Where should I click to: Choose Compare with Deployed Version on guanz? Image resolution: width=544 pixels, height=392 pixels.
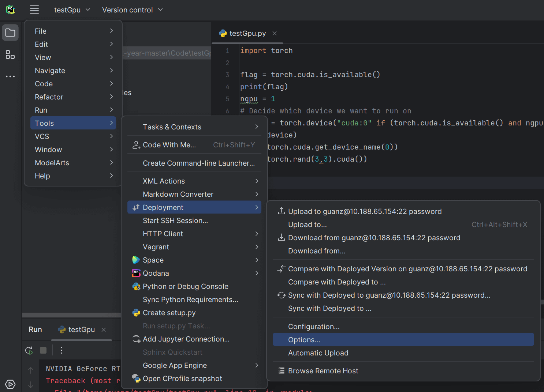click(x=403, y=269)
